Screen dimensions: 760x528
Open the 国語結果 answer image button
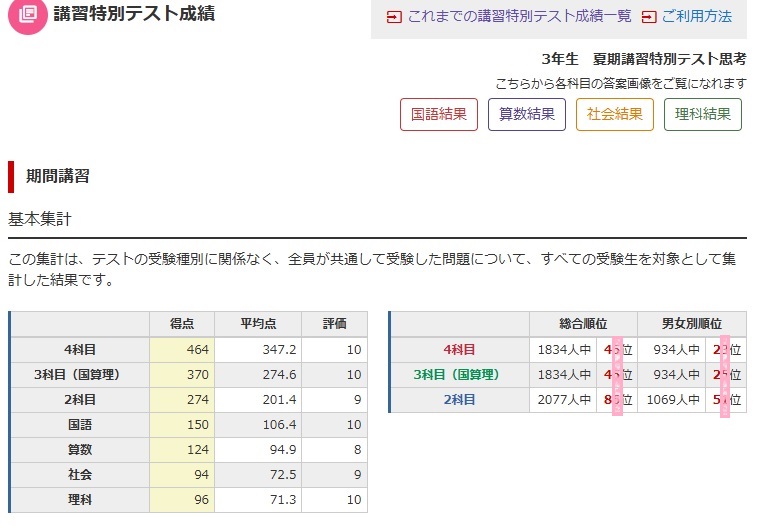(439, 114)
